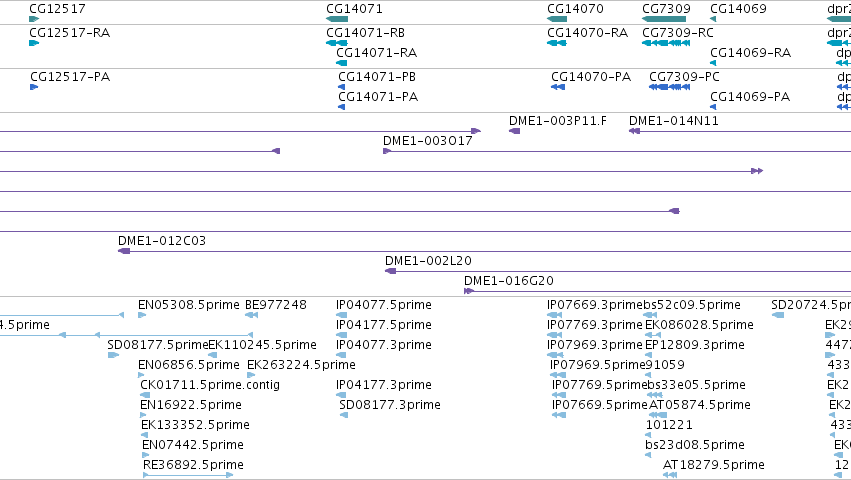Click the CG14071 gene feature bar
This screenshot has height=480, width=851.
pos(337,19)
